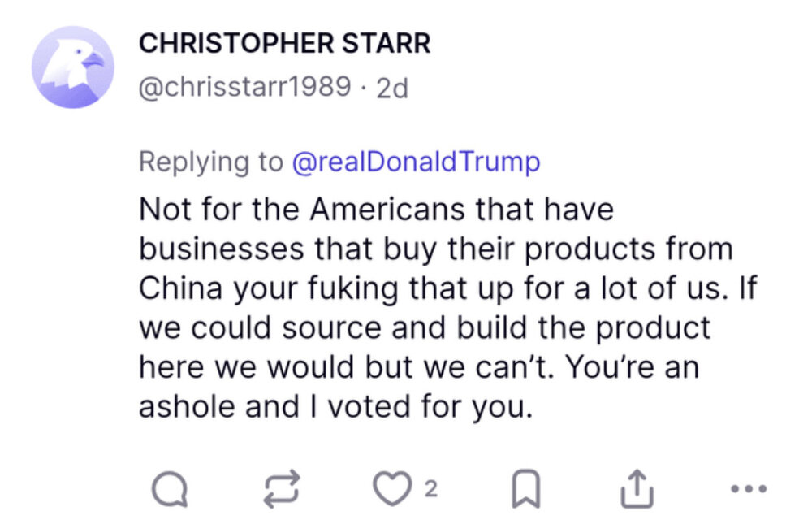
Task: Open CHRISTOPHER STARR's profile via display name
Action: [x=284, y=45]
